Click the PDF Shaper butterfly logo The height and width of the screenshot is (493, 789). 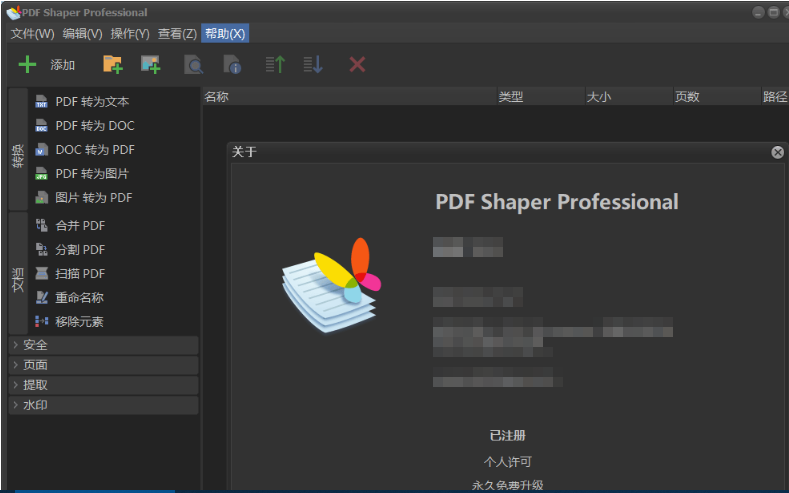pos(332,285)
